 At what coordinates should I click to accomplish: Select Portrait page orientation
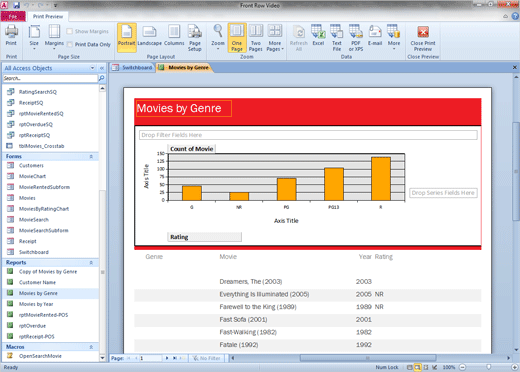[x=127, y=38]
